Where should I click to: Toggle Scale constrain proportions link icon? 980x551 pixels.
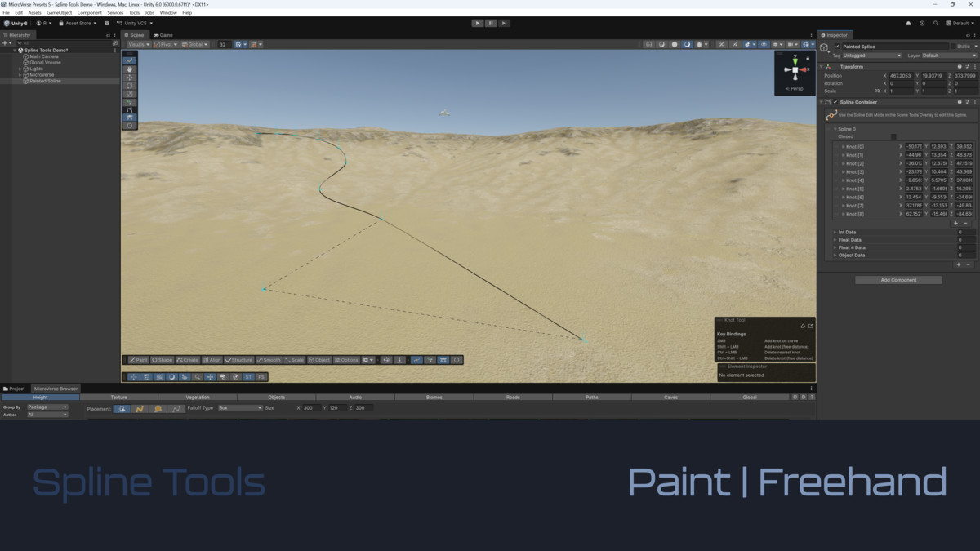tap(878, 91)
